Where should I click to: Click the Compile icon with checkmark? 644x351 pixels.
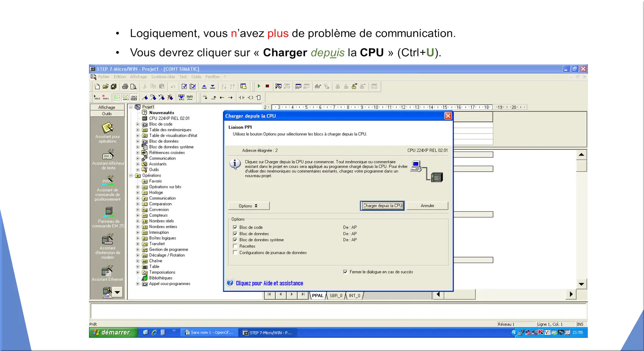(x=184, y=86)
